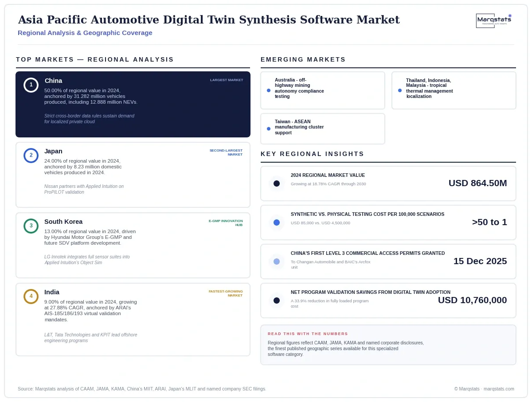532x402 pixels.
Task: Click the USD 85,000 vs. USD 4,500,000 subtext
Action: pyautogui.click(x=321, y=223)
